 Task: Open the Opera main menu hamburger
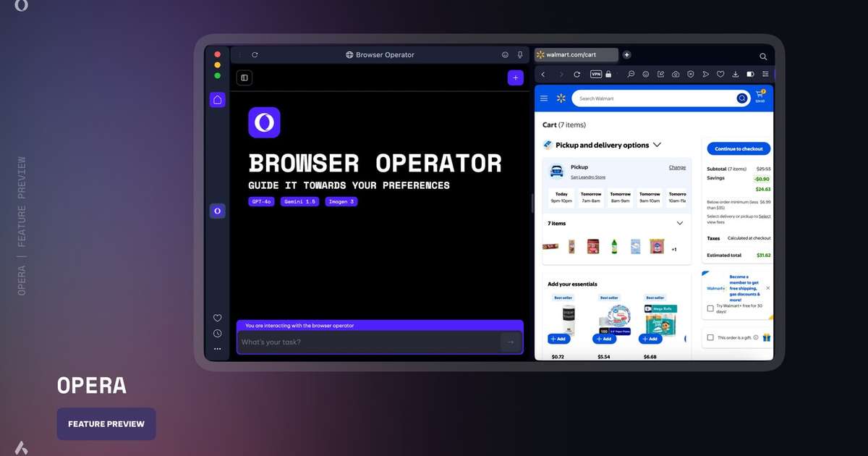click(x=765, y=74)
